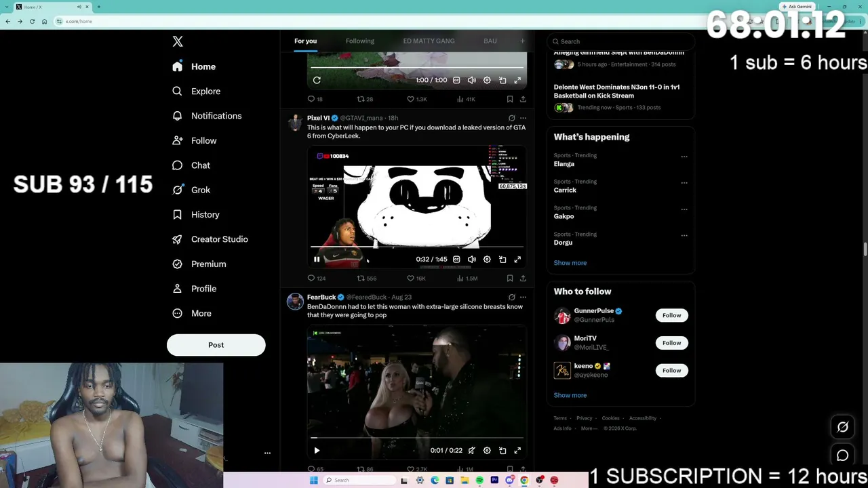Open options for the Gakpo trend
Screen dimensions: 868x488
684,209
